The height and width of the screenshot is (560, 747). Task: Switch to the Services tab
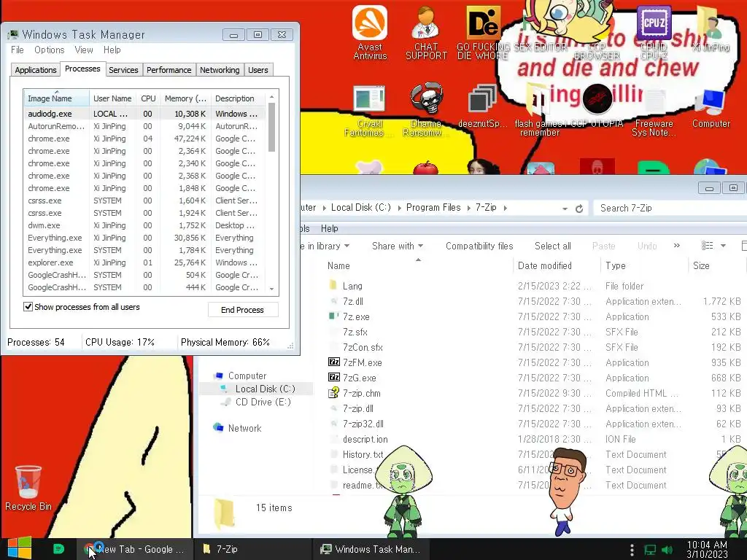point(123,70)
